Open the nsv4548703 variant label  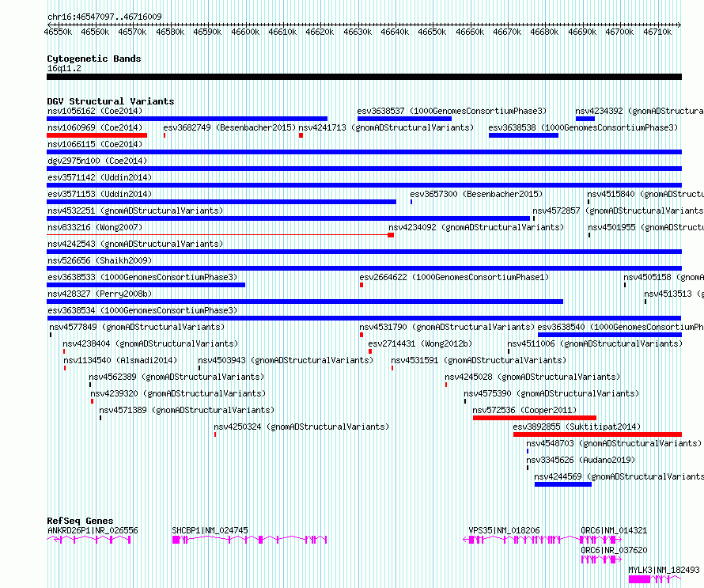614,443
